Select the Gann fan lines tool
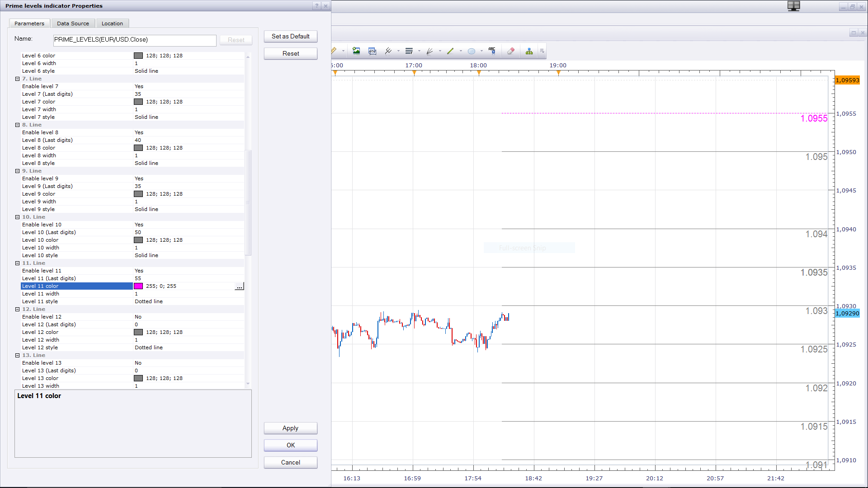Screen dimensions: 868x488 click(429, 51)
